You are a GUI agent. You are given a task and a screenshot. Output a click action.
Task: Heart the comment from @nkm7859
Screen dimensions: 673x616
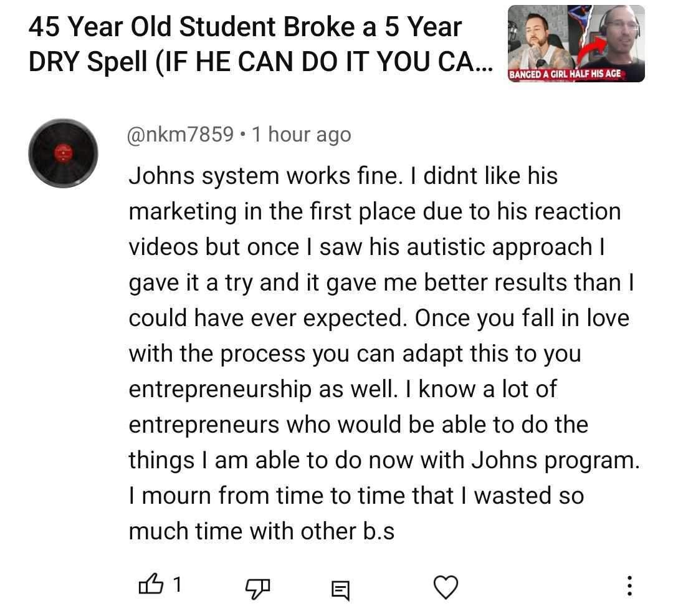coord(445,587)
